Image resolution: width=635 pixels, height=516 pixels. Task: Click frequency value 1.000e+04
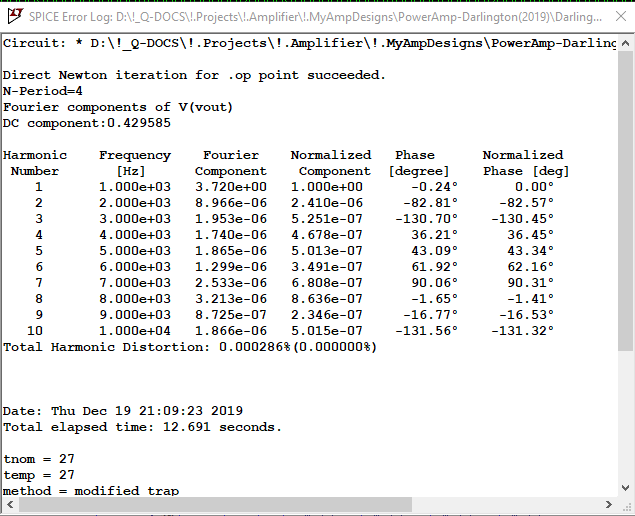[x=135, y=331]
